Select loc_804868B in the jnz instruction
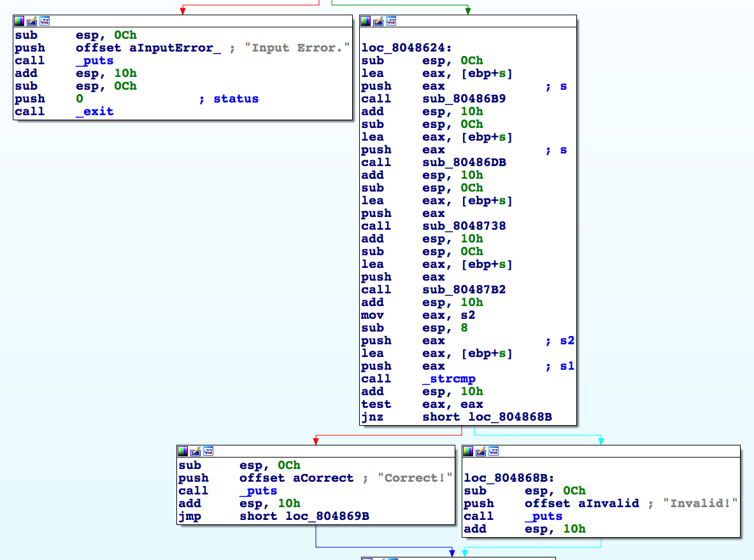The width and height of the screenshot is (754, 560). (510, 417)
